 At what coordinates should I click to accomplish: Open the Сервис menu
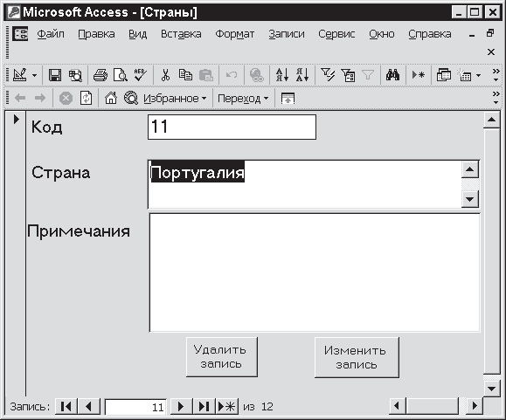coord(336,34)
